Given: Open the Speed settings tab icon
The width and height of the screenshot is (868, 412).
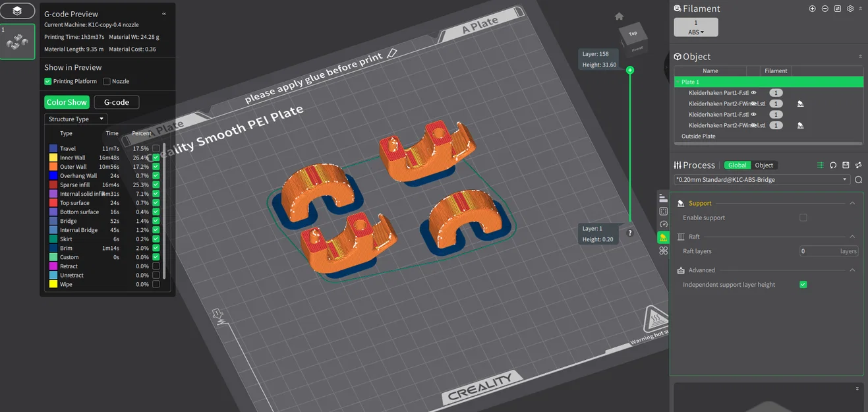Looking at the screenshot, I should [663, 224].
